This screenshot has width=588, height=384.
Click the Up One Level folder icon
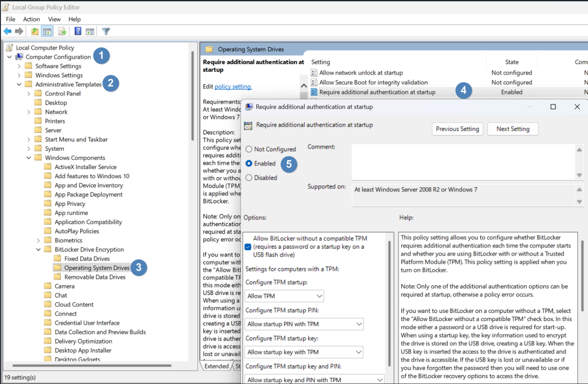[x=35, y=31]
